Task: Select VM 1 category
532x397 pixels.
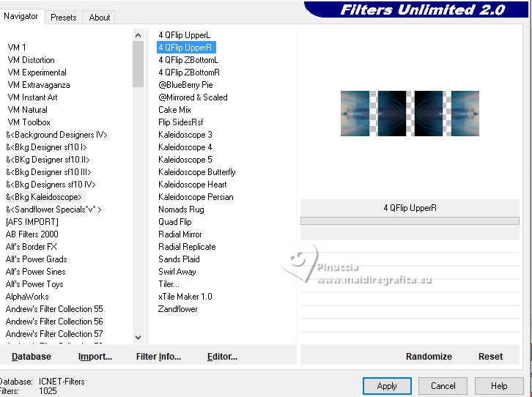Action: coord(17,48)
